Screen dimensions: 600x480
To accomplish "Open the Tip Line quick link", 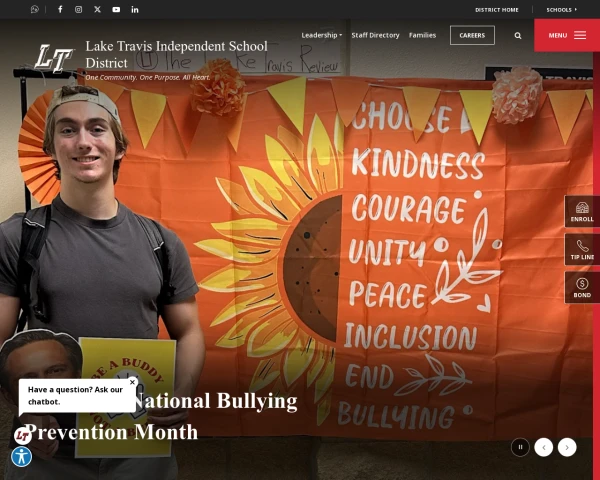I will (582, 250).
